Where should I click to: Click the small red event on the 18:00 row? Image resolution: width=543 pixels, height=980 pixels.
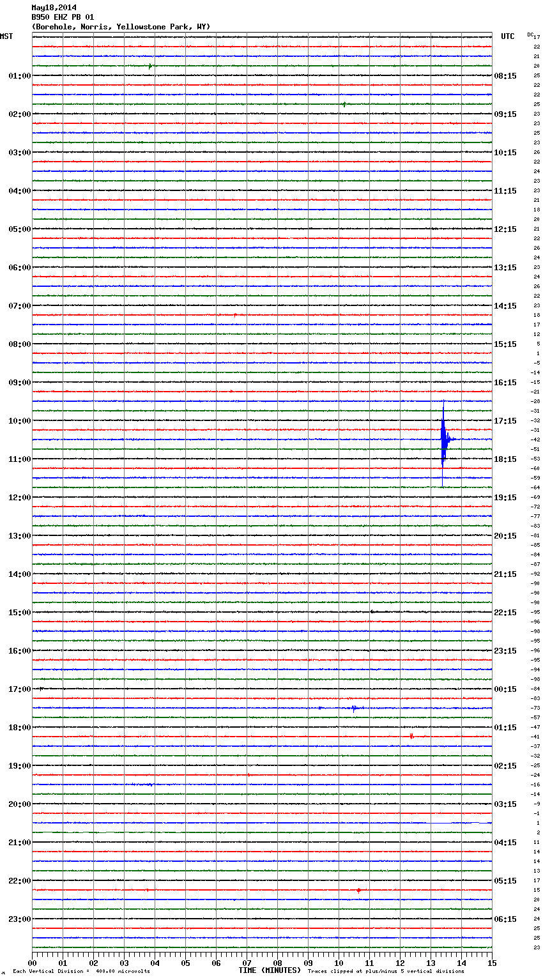411,736
